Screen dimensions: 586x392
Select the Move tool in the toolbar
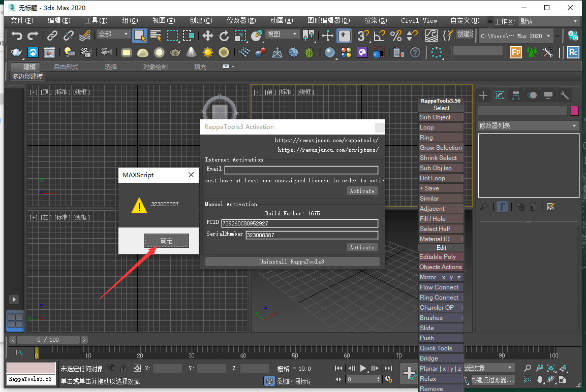point(207,36)
